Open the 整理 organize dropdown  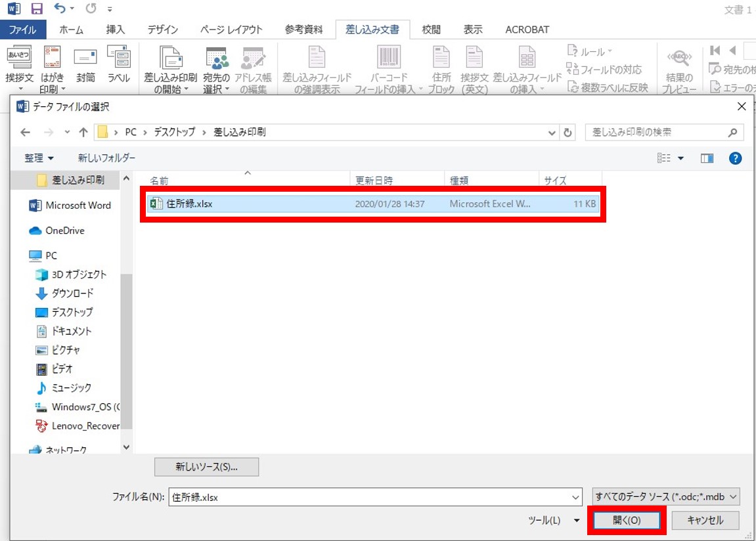point(39,158)
